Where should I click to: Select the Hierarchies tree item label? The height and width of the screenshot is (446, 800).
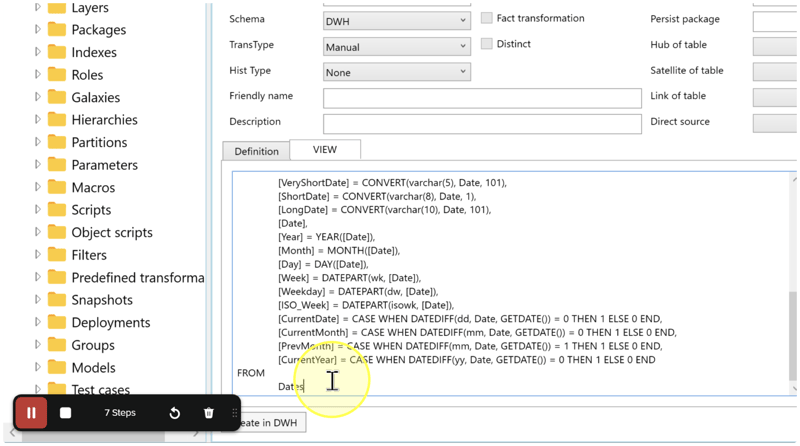point(105,119)
